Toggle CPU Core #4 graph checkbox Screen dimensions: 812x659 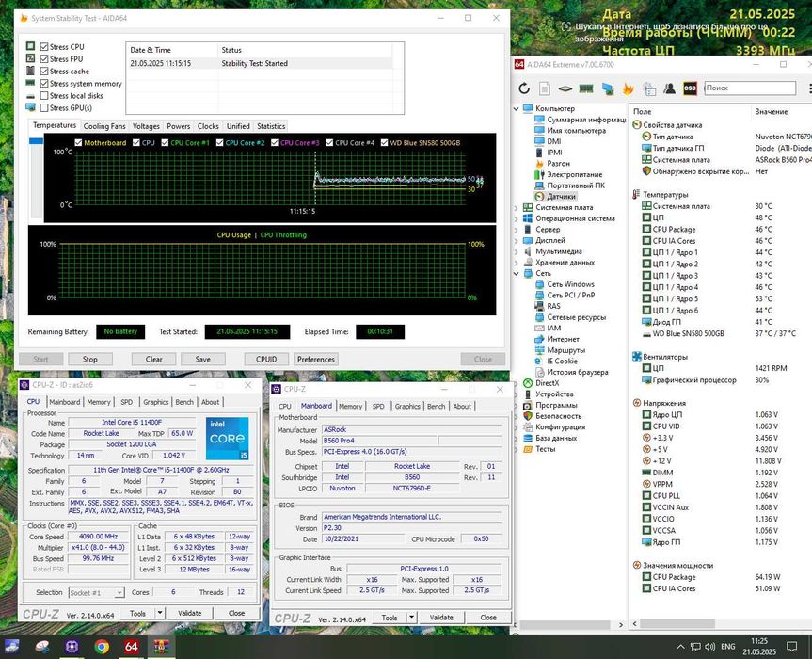point(329,142)
